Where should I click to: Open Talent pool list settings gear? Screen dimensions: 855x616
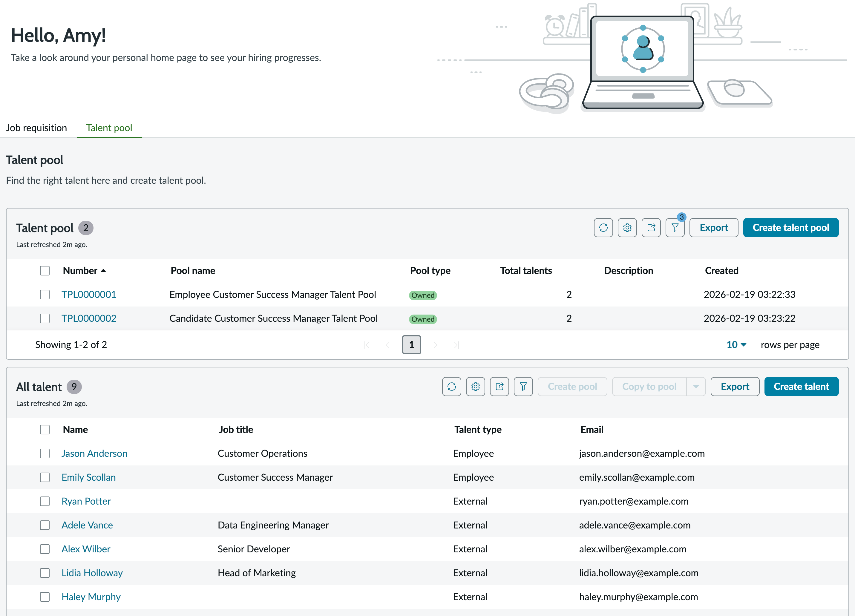627,228
